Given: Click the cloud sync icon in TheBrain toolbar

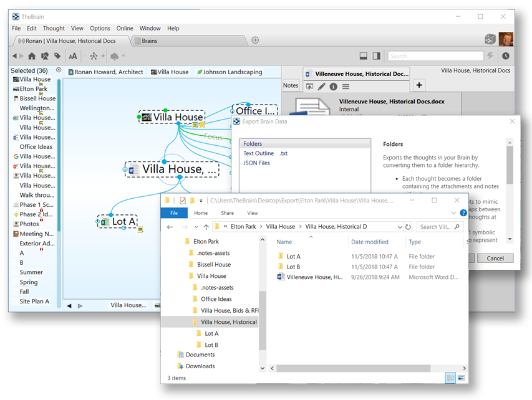Looking at the screenshot, I should click(114, 56).
